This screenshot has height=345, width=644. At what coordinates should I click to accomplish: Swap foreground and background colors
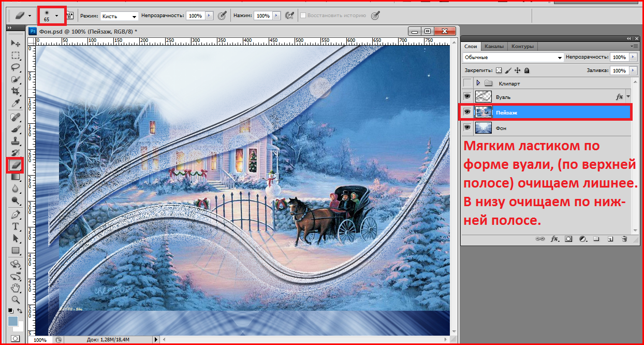(20, 311)
